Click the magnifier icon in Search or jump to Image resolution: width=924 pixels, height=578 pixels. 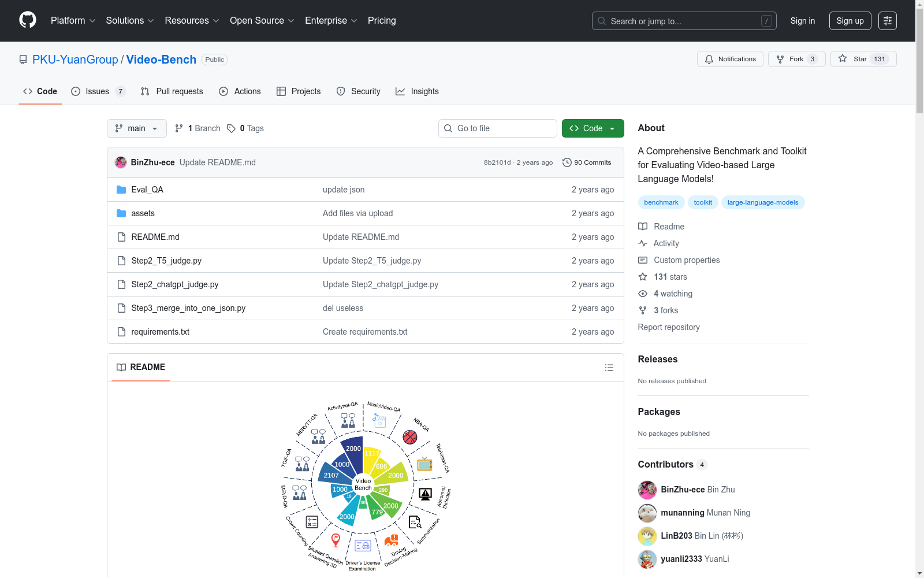tap(602, 21)
